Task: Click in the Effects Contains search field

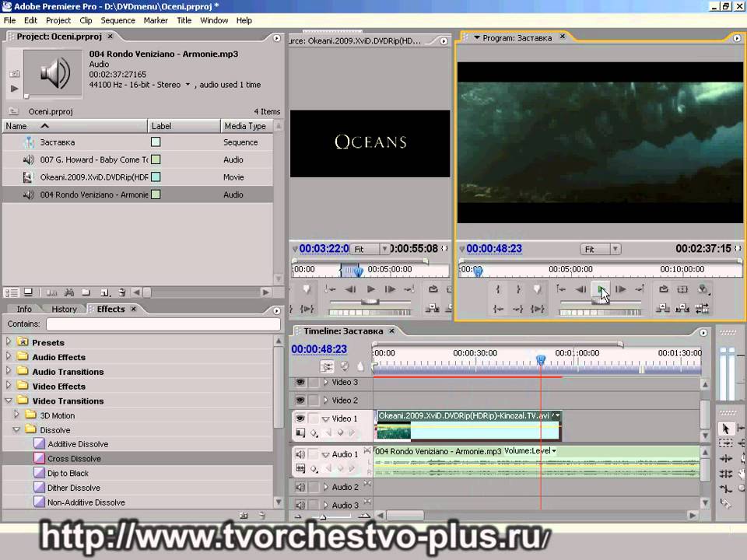Action: tap(163, 324)
